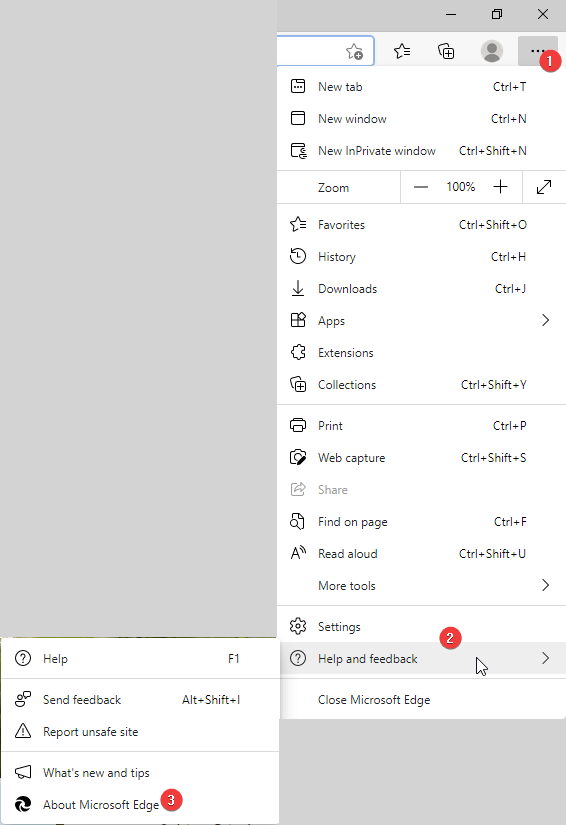This screenshot has height=825, width=566.
Task: Open the Collections toolbar icon
Action: tap(446, 51)
